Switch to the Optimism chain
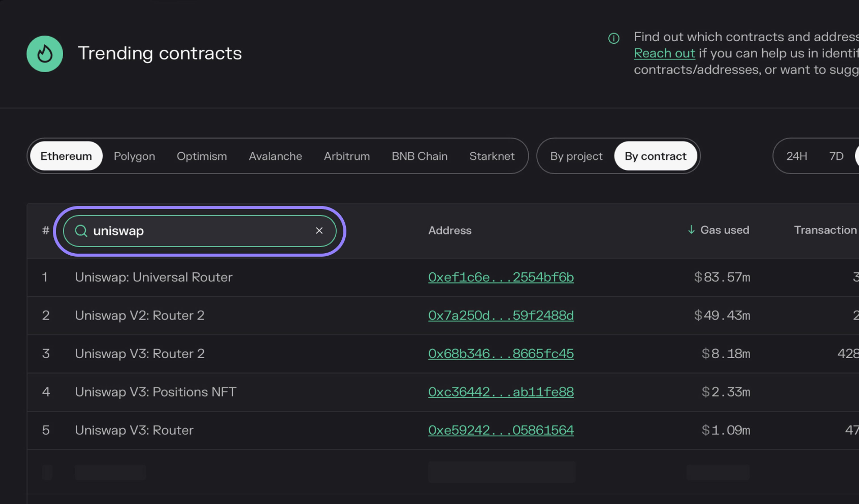 [x=202, y=156]
